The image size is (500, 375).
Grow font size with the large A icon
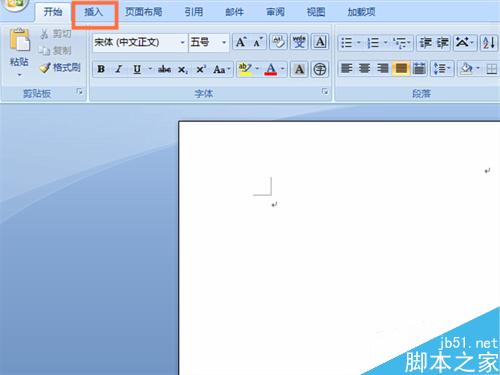[x=241, y=42]
